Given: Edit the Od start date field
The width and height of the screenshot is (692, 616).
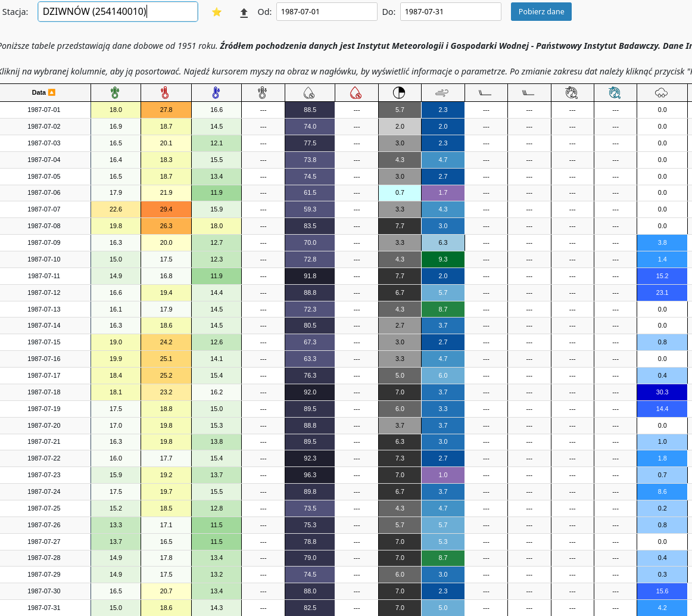Looking at the screenshot, I should pyautogui.click(x=326, y=11).
